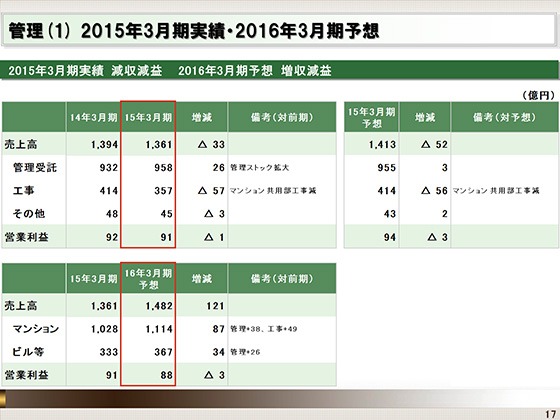Click the 営業利益 forecast value 88

click(x=166, y=375)
